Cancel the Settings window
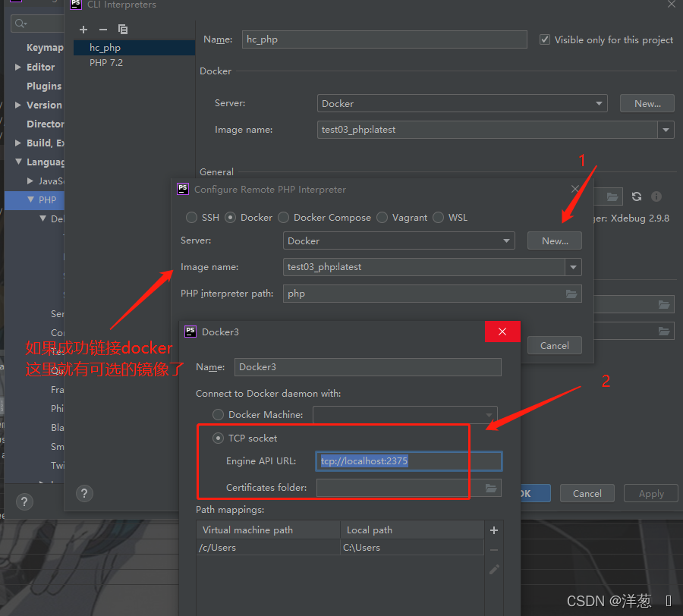The image size is (683, 616). point(587,493)
